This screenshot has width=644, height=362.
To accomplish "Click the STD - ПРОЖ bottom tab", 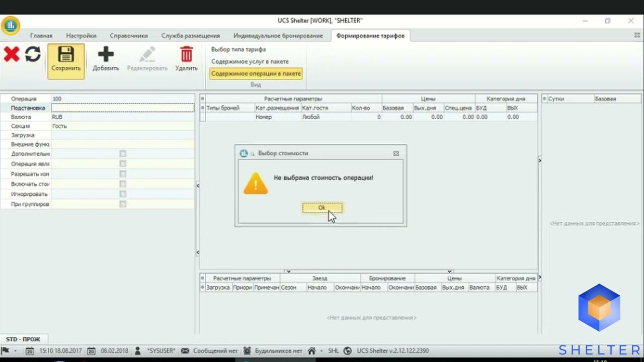I will tap(23, 339).
